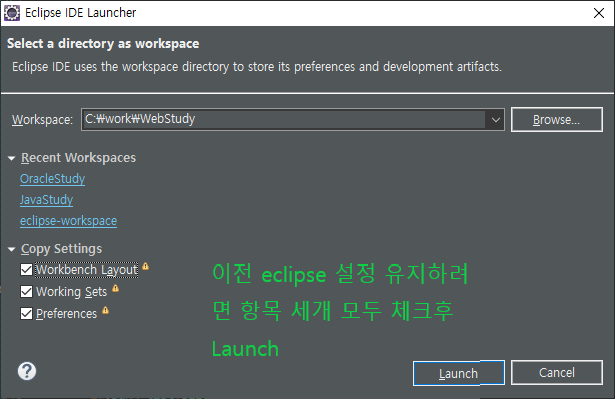This screenshot has height=399, width=615.
Task: Click the Eclipse logo in title bar
Action: coord(12,13)
